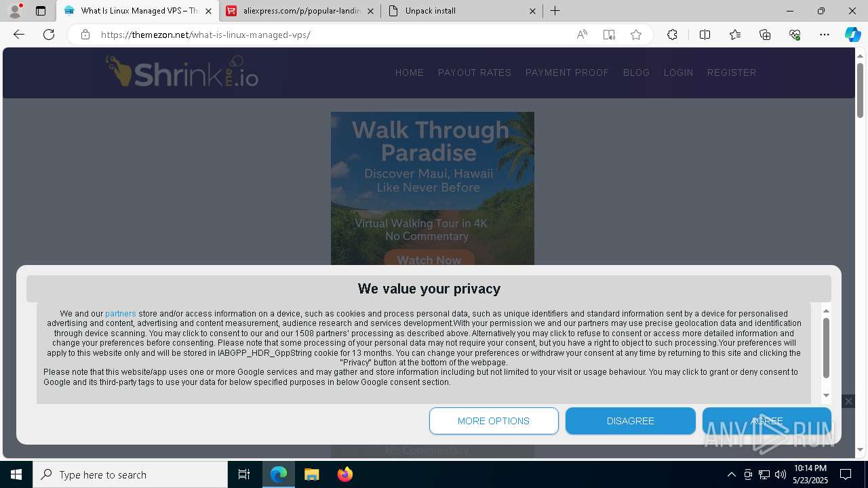Open the Copilot sidebar icon
This screenshot has height=488, width=868.
click(852, 35)
